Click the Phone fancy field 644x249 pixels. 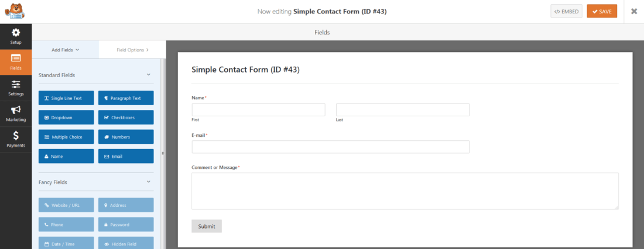66,224
